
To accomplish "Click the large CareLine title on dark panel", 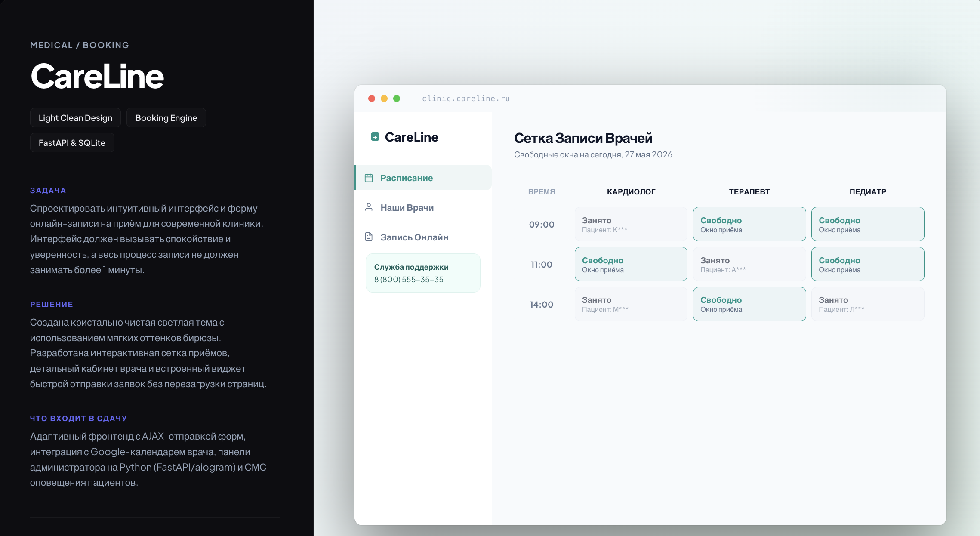I will pos(97,76).
